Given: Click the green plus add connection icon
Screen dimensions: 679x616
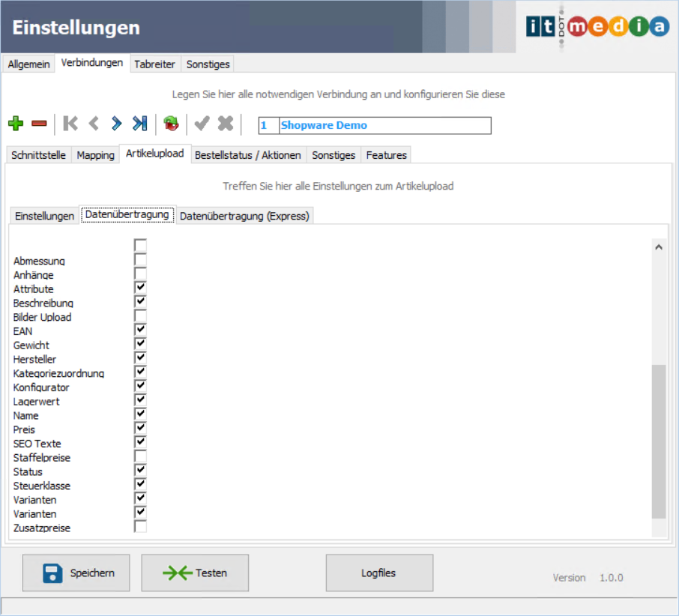Looking at the screenshot, I should (x=16, y=124).
